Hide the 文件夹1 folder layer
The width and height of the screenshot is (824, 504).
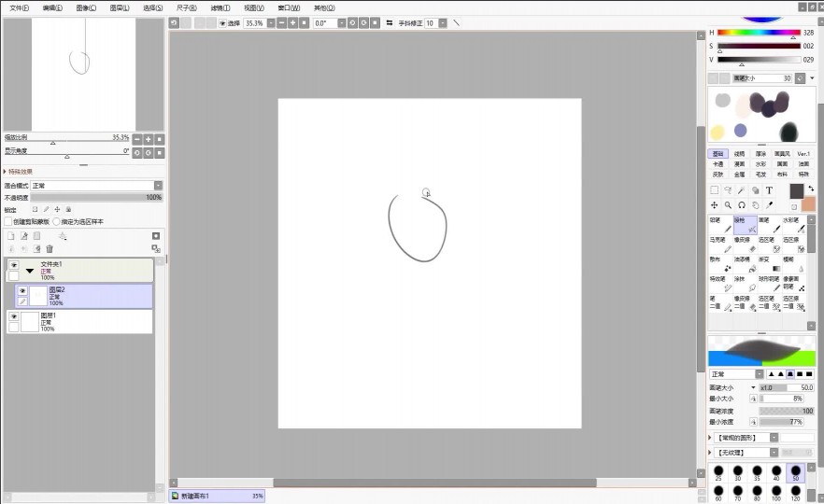(14, 265)
